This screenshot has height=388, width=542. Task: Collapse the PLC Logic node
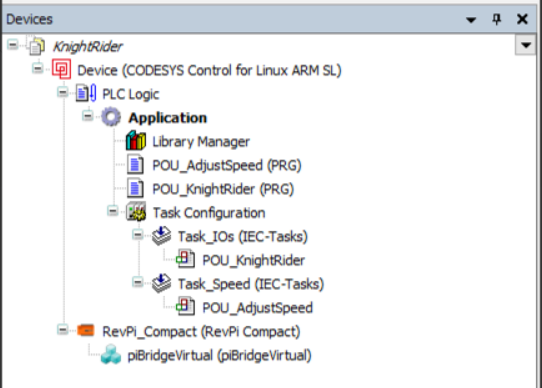click(x=63, y=92)
